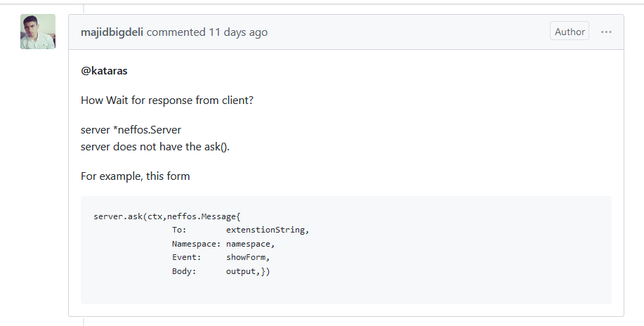
Task: Click the "11 days ago" timestamp
Action: point(238,32)
